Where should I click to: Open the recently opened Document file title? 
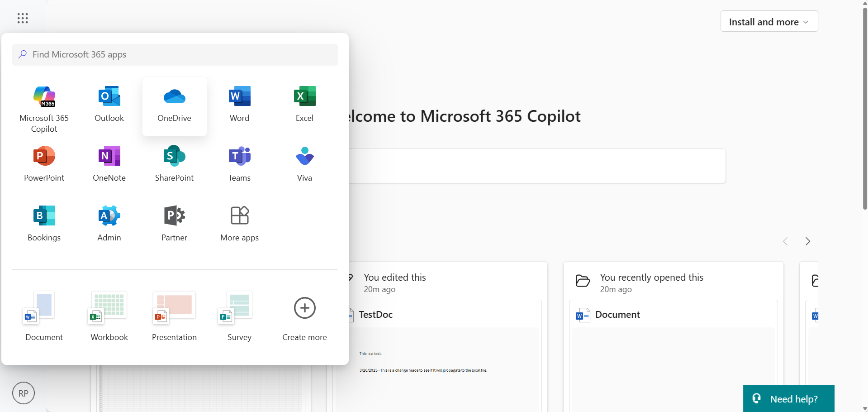point(617,315)
